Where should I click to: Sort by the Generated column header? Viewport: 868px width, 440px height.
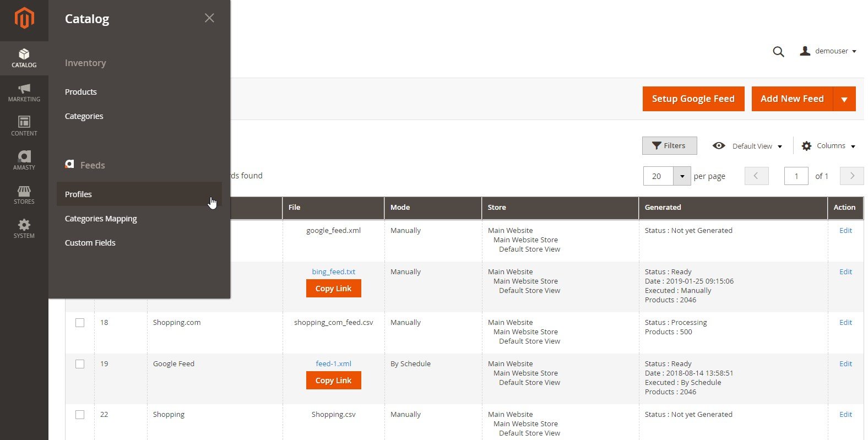coord(733,208)
